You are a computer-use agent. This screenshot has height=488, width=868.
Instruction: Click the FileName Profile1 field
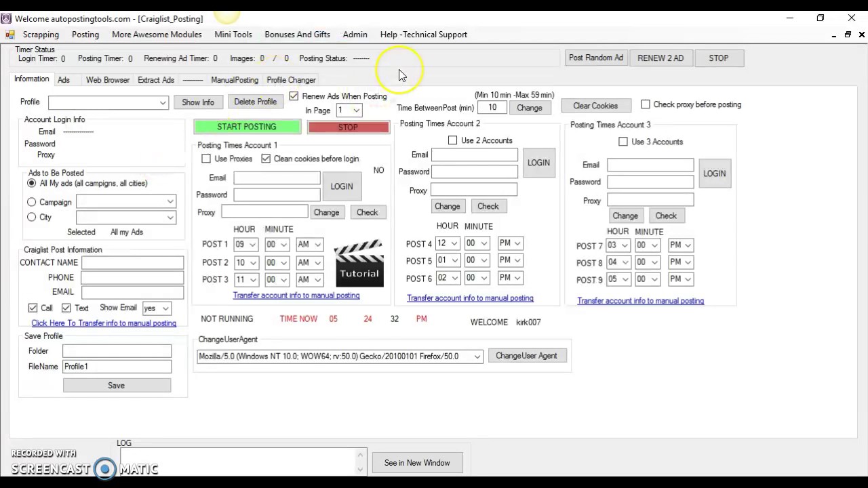click(x=117, y=367)
